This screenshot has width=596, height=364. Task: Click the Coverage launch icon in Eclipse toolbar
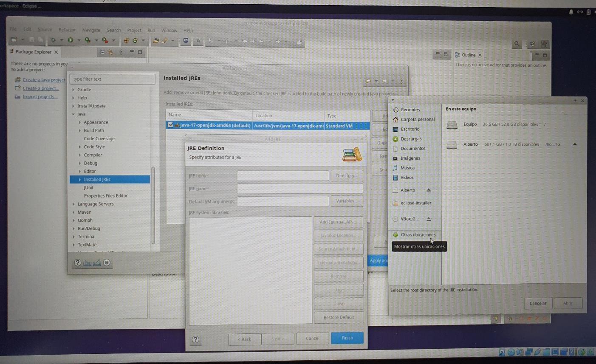click(88, 40)
